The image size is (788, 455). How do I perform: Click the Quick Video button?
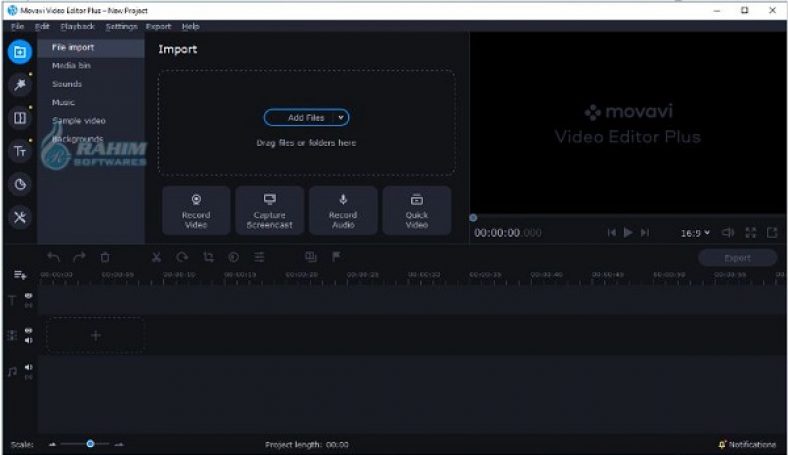(x=417, y=210)
